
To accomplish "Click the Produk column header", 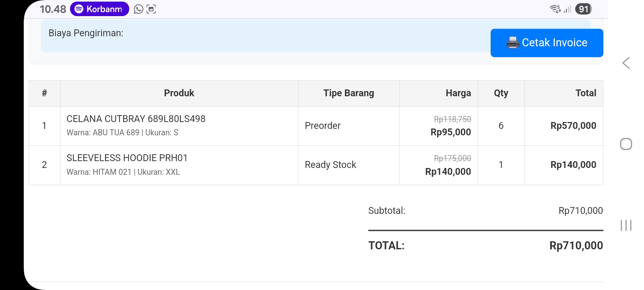I will click(179, 93).
